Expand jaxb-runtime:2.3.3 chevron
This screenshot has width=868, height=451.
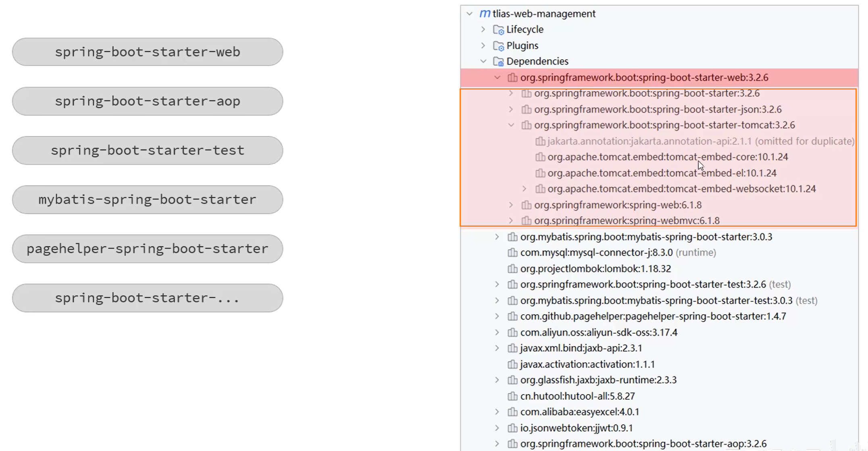(x=497, y=380)
